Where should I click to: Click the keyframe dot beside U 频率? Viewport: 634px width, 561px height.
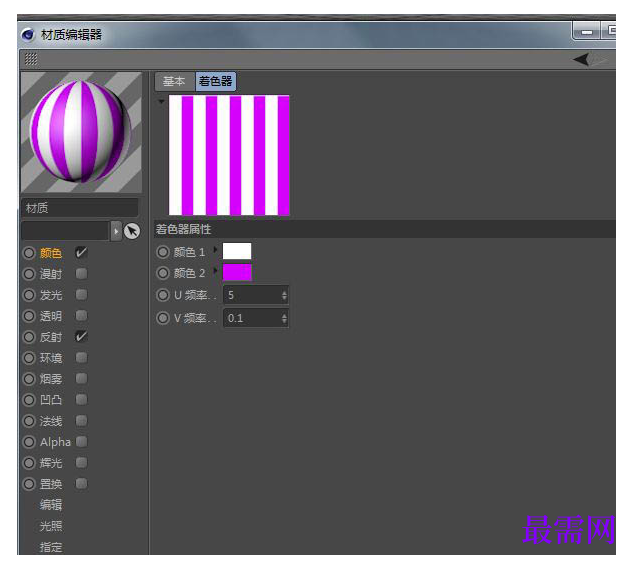click(163, 295)
